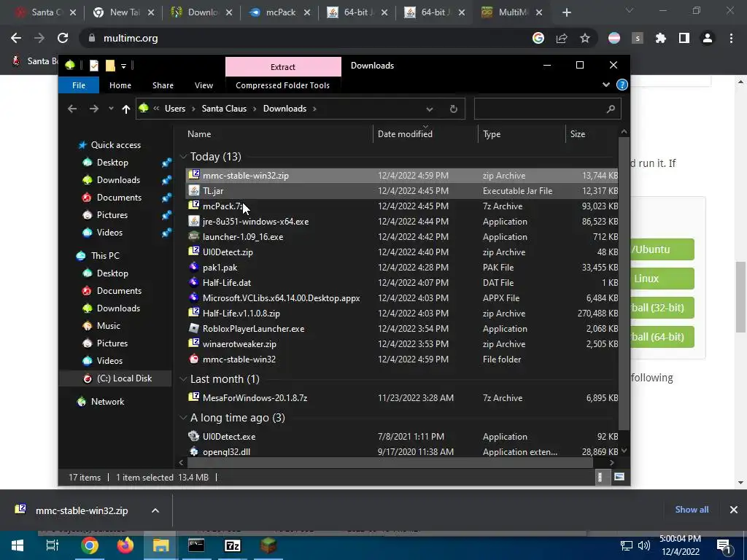Expand path after Downloads breadcrumb arrow
The height and width of the screenshot is (560, 747).
pyautogui.click(x=314, y=109)
